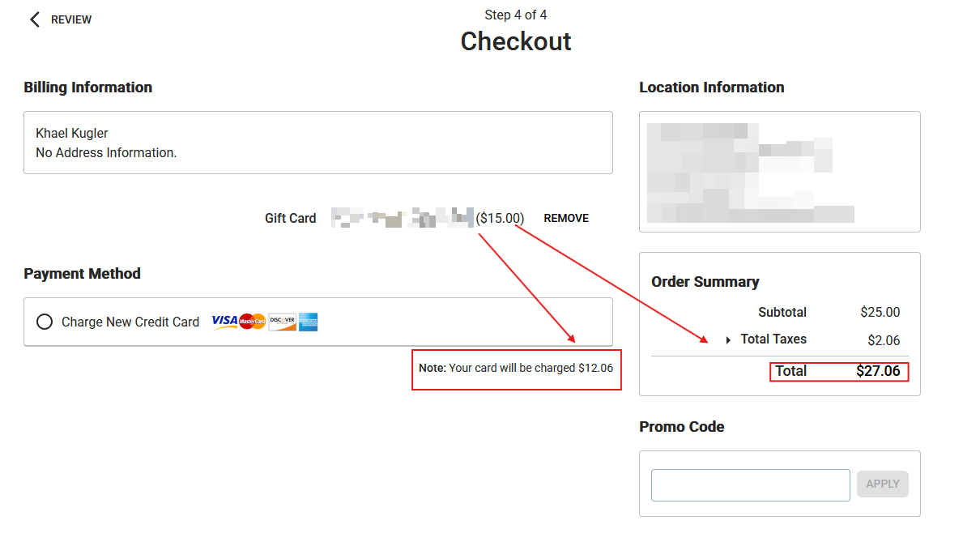Click the Order Summary heading
The height and width of the screenshot is (542, 980).
pos(705,282)
